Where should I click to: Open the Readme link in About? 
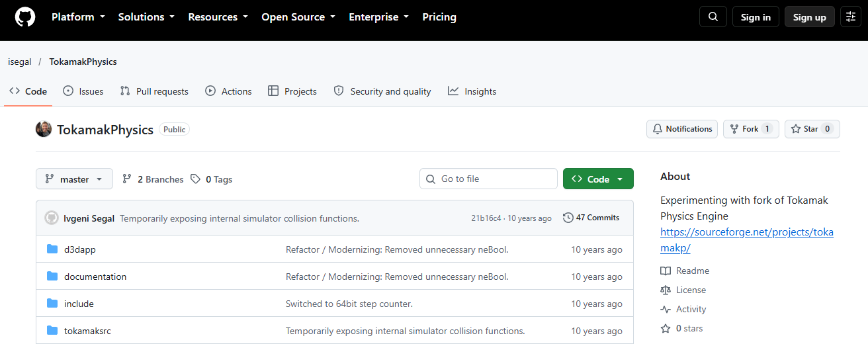685,271
